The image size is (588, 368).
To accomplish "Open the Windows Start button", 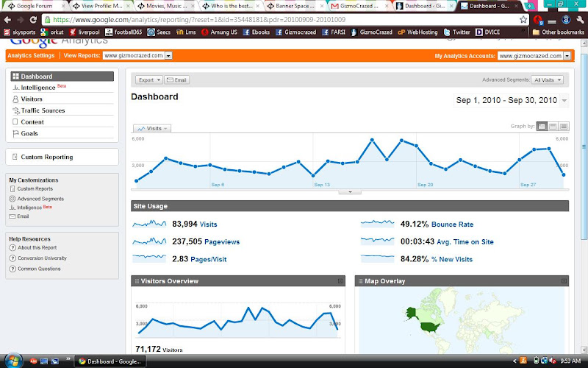I will pyautogui.click(x=12, y=361).
